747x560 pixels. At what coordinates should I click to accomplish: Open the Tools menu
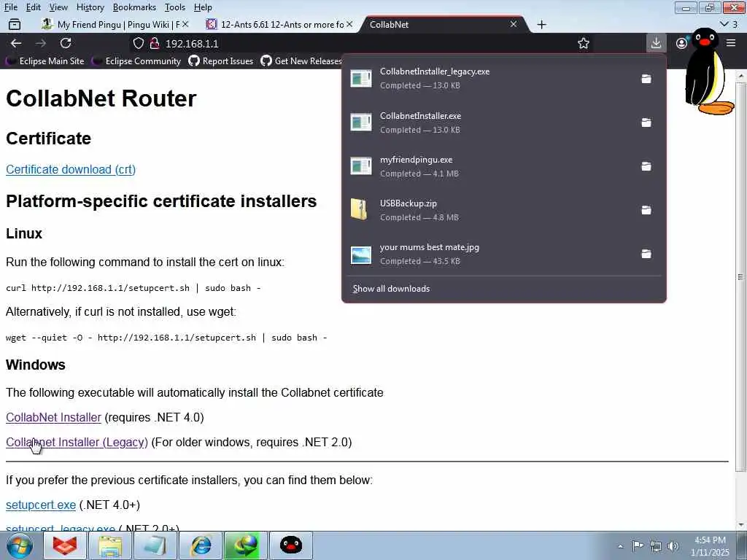click(x=175, y=7)
